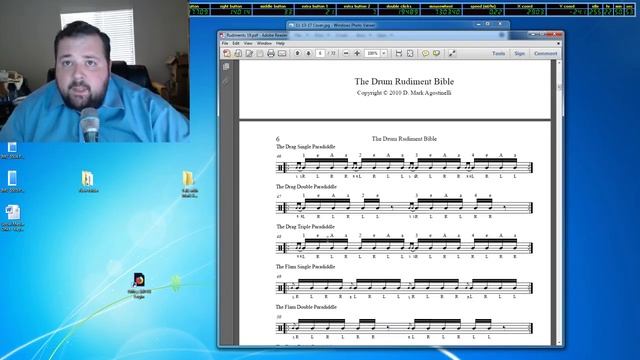Click the Email envelope icon in the toolbar
Screen dimensions: 640x360
point(282,53)
